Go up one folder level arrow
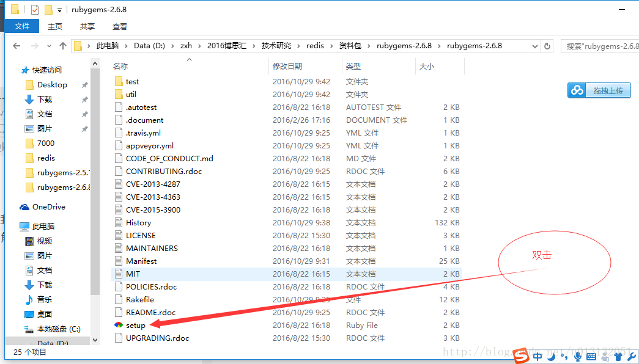This screenshot has height=364, width=639. 63,46
